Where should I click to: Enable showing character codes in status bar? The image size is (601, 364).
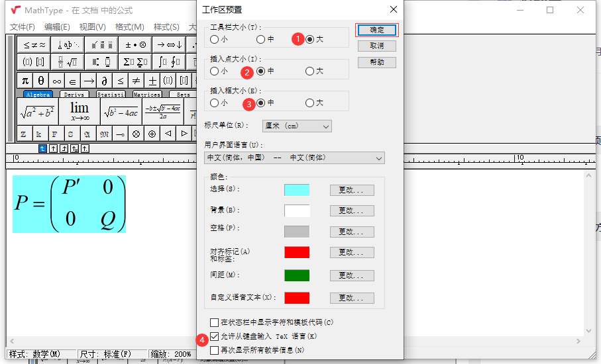[214, 322]
